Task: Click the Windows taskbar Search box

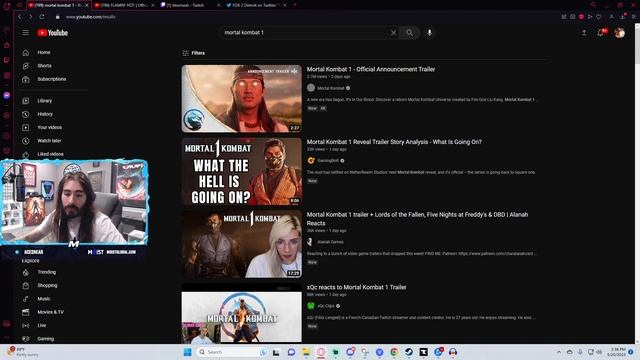Action: click(x=232, y=352)
